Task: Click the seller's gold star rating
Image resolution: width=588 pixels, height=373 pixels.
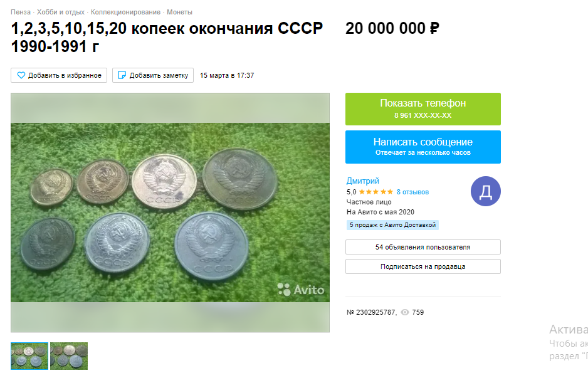Action: (376, 192)
